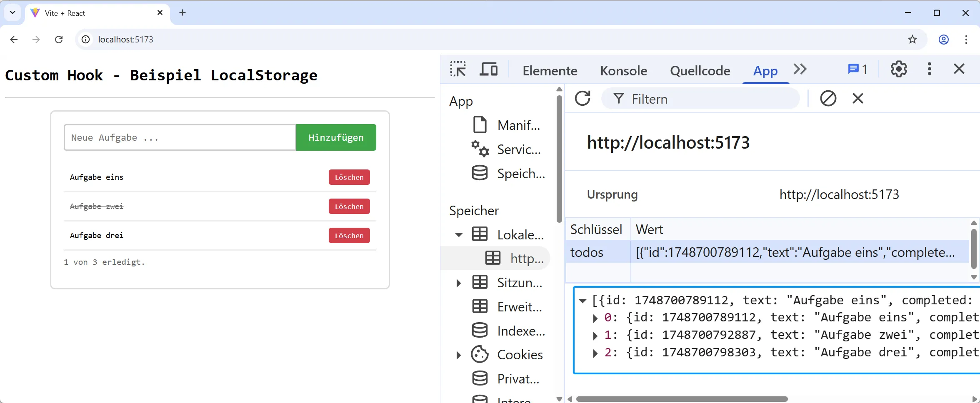The image size is (980, 403).
Task: Click the storage table vertical scrollbar
Action: pyautogui.click(x=974, y=249)
